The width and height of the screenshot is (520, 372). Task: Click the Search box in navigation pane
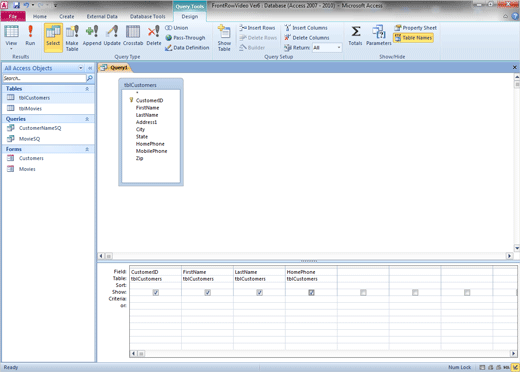(x=44, y=78)
